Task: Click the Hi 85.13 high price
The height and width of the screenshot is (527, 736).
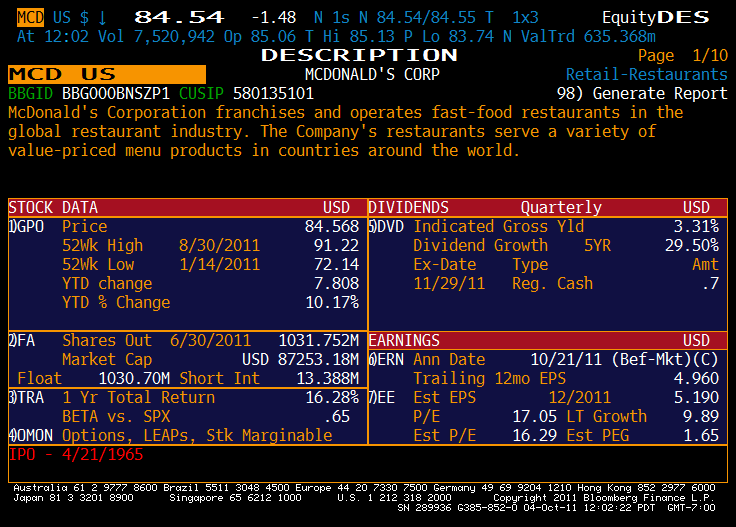Action: pyautogui.click(x=359, y=37)
